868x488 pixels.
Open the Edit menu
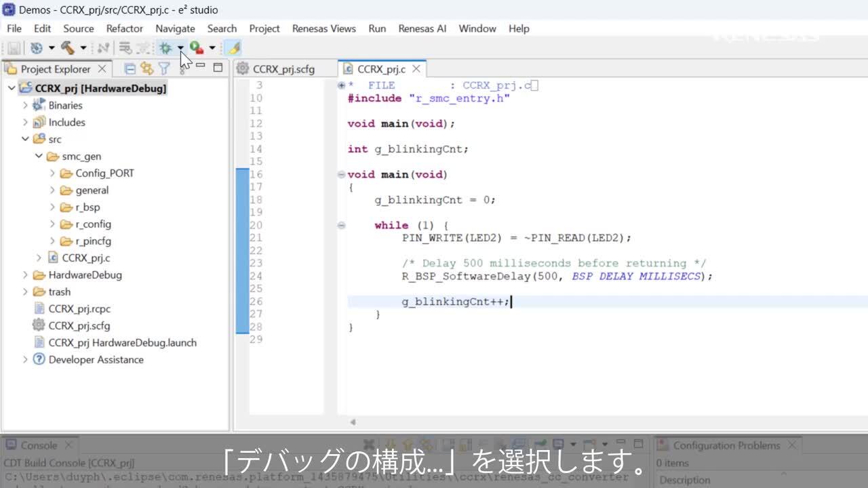pyautogui.click(x=42, y=28)
